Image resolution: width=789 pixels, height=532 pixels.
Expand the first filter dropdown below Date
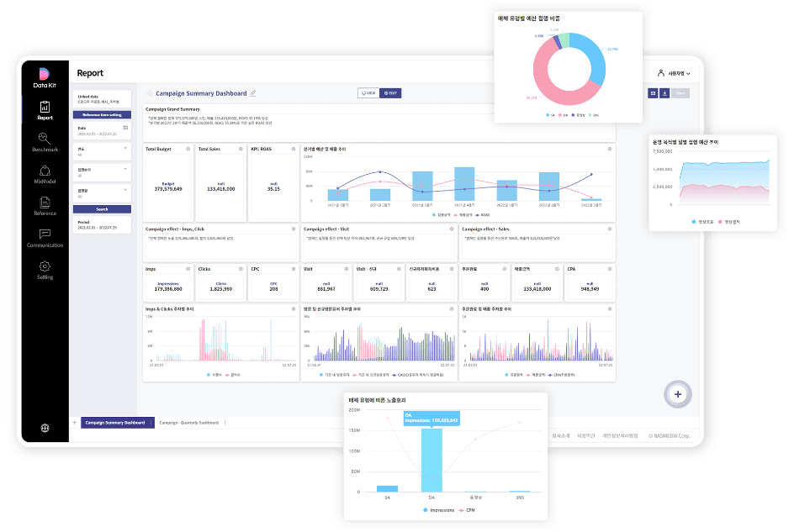(x=125, y=148)
